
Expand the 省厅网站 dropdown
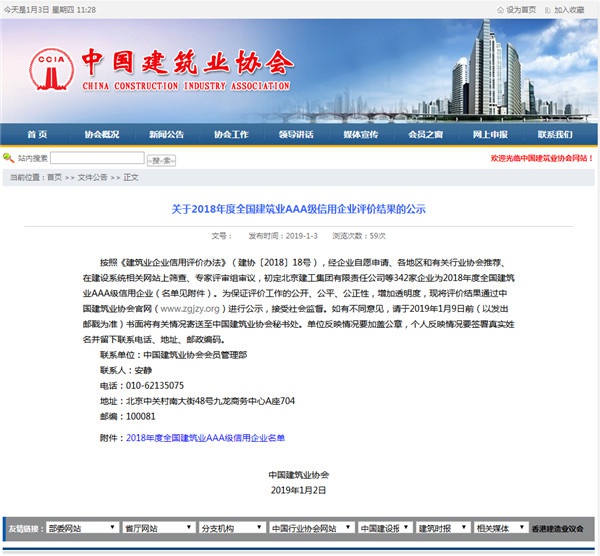pos(158,528)
